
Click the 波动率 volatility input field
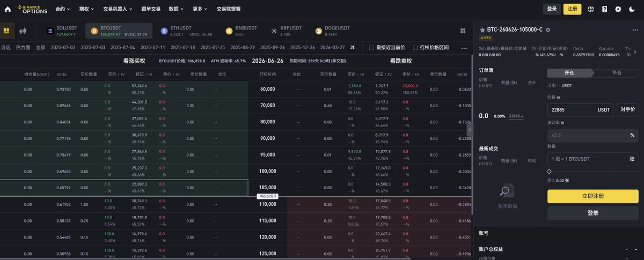tap(593, 135)
